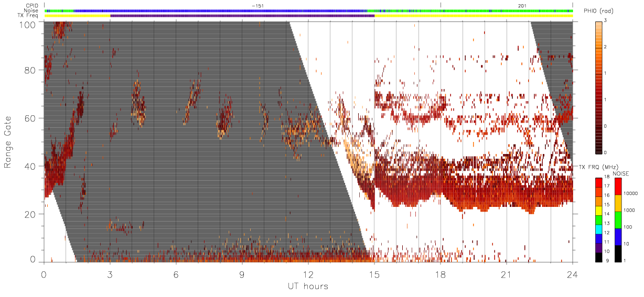Click the '17' label in TX FRQ legend
The width and height of the screenshot is (644, 297).
607,185
